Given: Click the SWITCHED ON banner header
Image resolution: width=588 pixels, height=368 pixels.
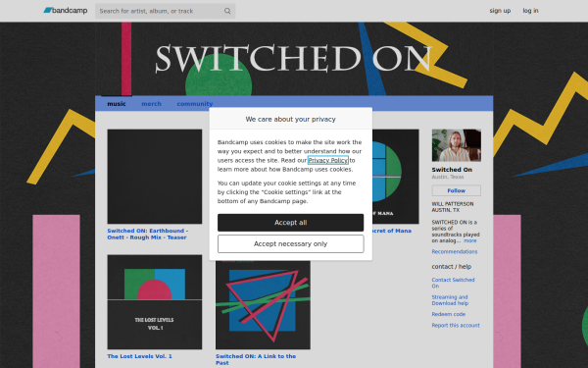Looking at the screenshot, I should point(294,59).
